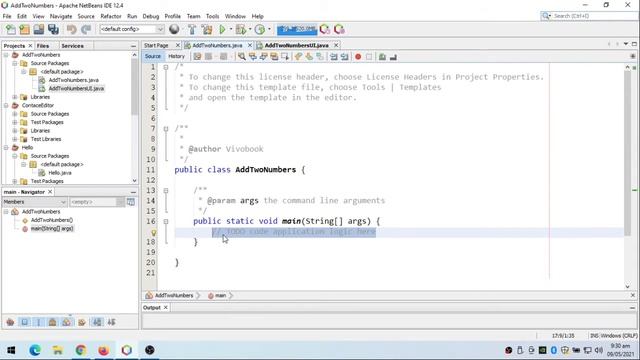
Task: Select Hello.java in the Projects tree
Action: [60, 173]
